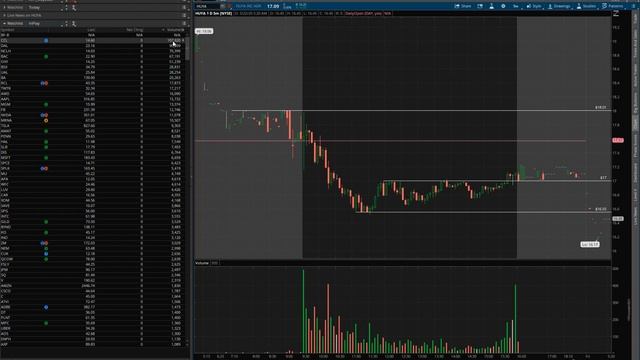This screenshot has width=640, height=360.
Task: Switch to Phase Scores sidebar tab
Action: coord(636,146)
